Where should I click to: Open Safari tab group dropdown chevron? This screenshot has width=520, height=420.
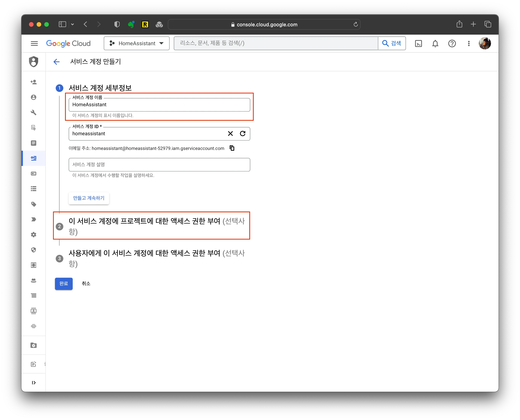point(72,24)
